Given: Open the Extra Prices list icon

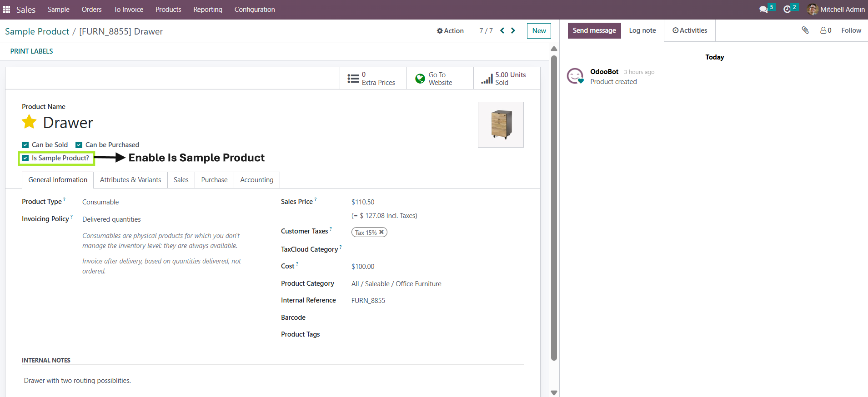Looking at the screenshot, I should point(353,79).
